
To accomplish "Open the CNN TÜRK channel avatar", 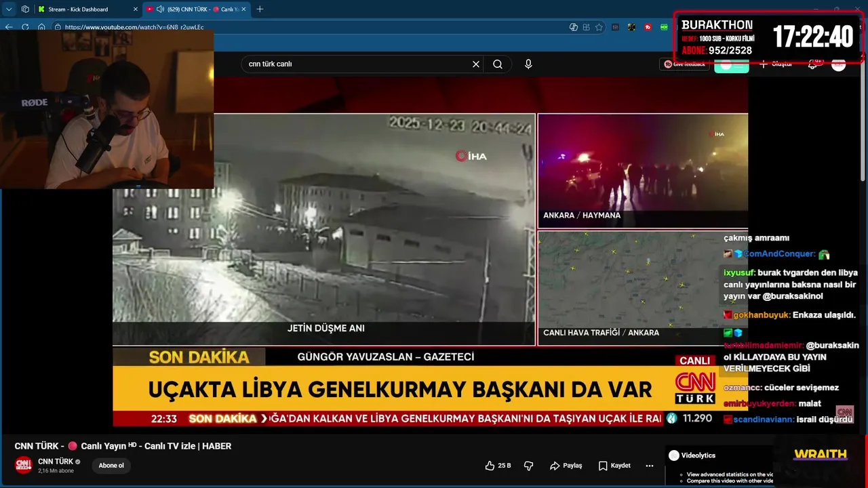I will (23, 465).
